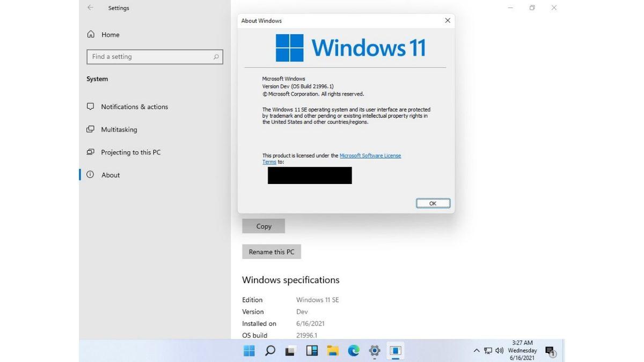Open the notification center from the taskbar

coord(550,350)
